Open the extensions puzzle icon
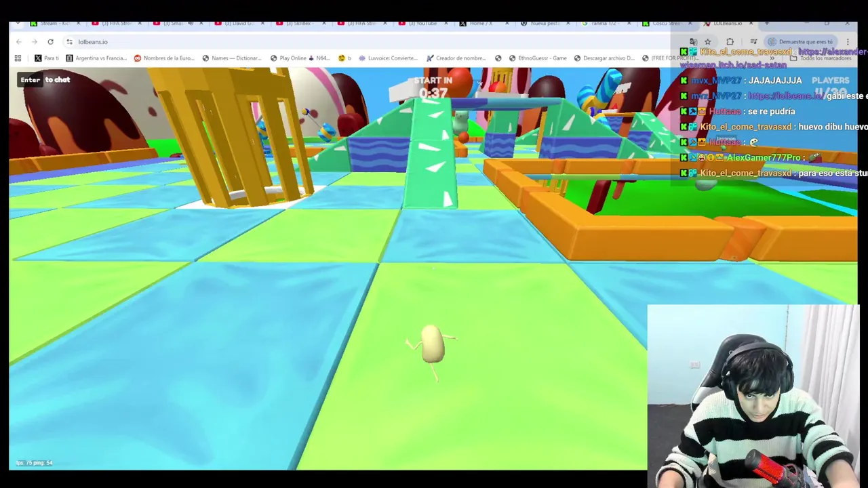868x488 pixels. pos(730,42)
